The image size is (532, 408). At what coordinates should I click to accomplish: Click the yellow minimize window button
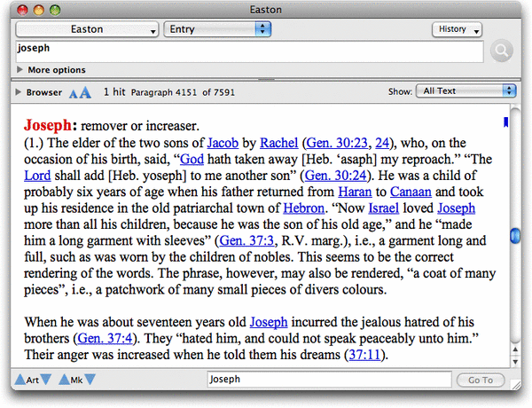[39, 10]
